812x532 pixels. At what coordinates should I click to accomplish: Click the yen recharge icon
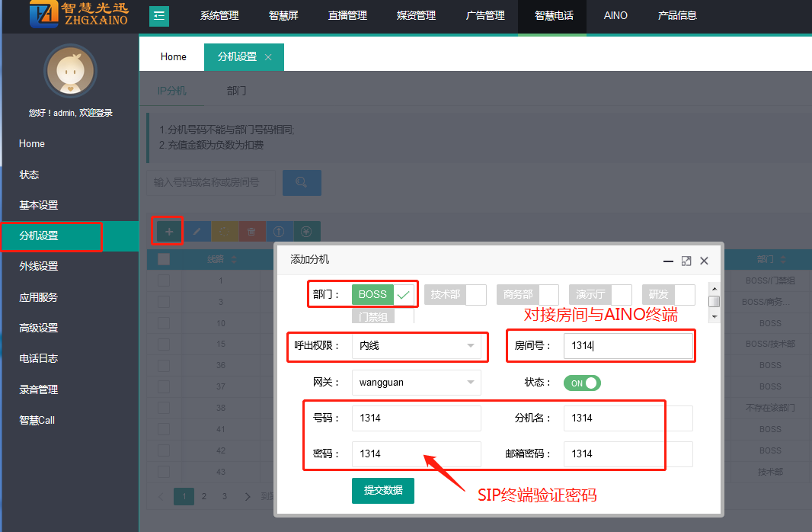click(x=307, y=232)
